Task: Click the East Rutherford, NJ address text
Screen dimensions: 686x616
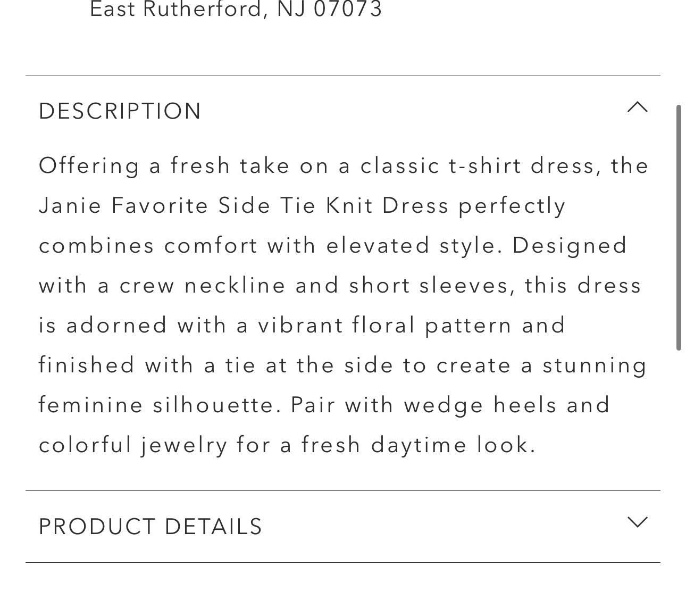Action: pyautogui.click(x=237, y=9)
